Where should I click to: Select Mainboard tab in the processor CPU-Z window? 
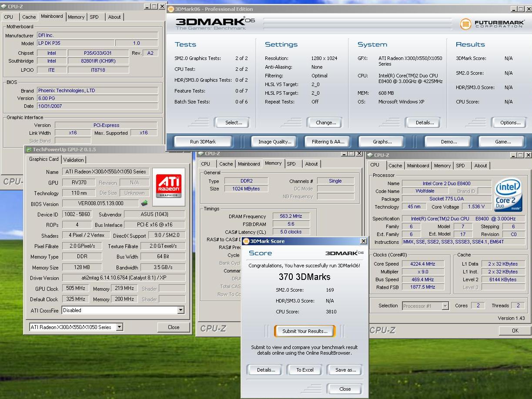418,166
